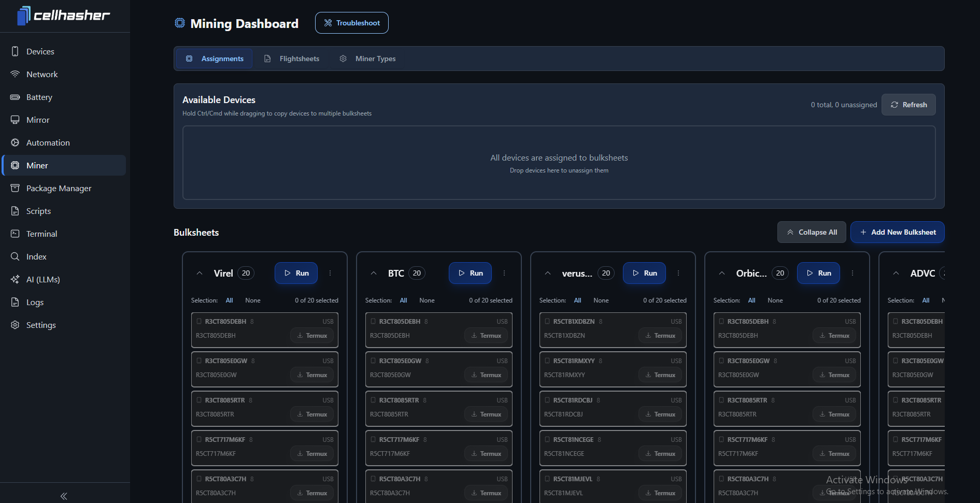Select All devices in verus bulksheet
Viewport: 980px width, 503px height.
[x=577, y=300]
